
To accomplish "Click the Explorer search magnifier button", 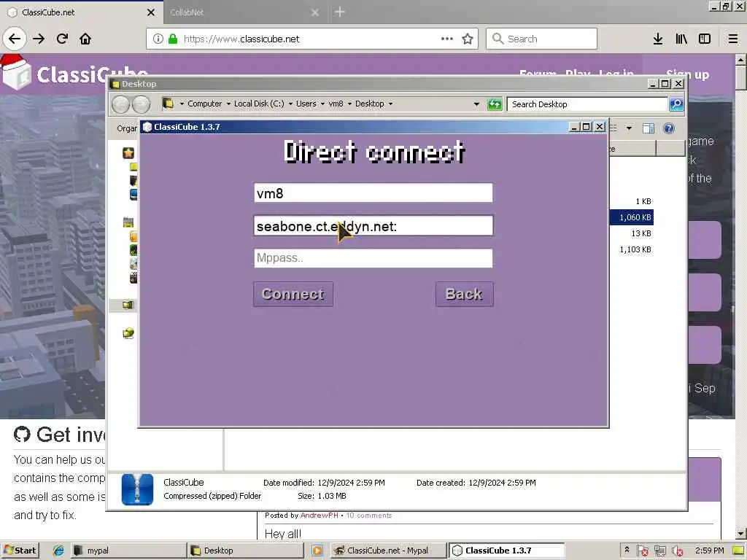I will pos(676,104).
